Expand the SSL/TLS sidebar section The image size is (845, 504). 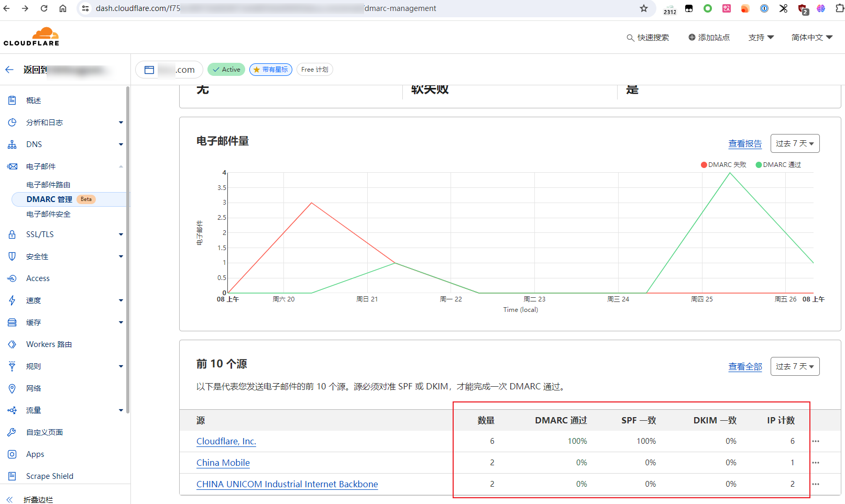(121, 234)
